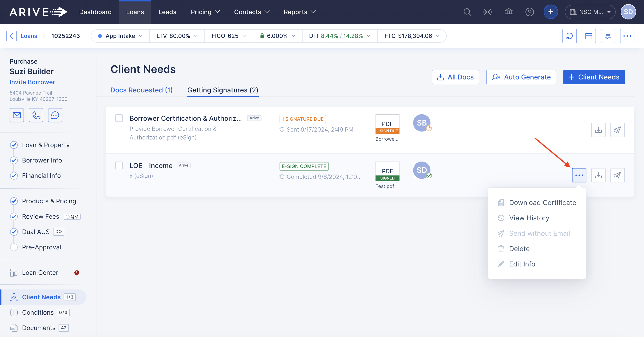Open the bank institution icon in top bar
The height and width of the screenshot is (337, 644).
click(508, 12)
